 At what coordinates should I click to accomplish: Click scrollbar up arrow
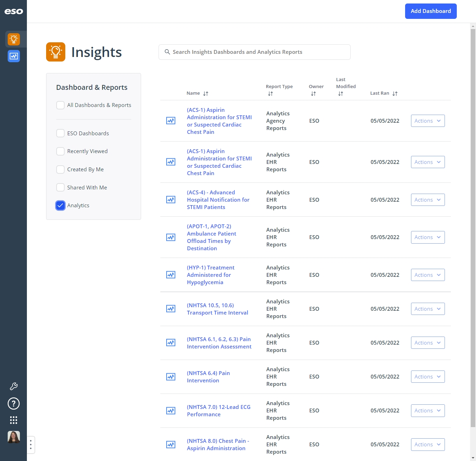tap(473, 26)
